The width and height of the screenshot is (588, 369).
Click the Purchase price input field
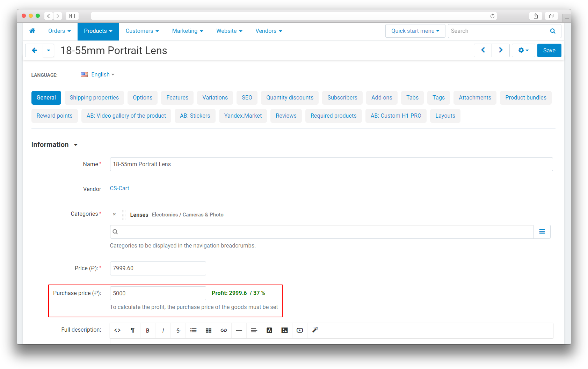(158, 293)
